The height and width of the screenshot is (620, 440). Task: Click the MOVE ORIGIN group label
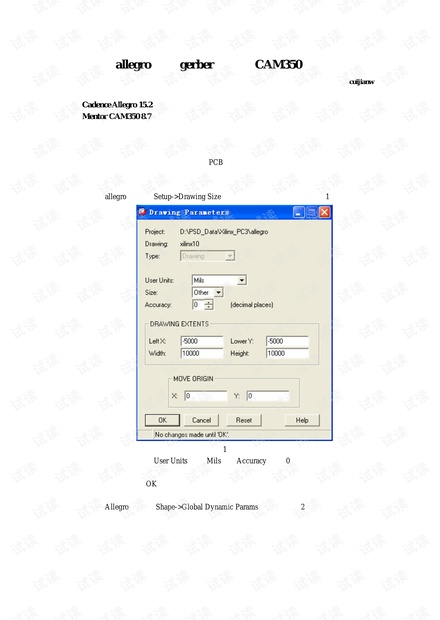click(193, 379)
